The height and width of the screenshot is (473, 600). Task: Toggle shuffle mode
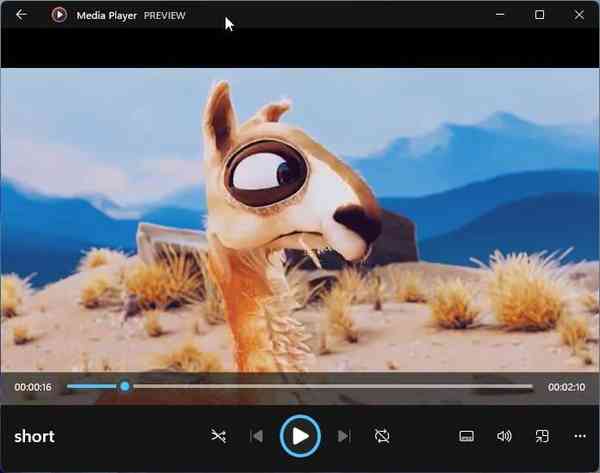[x=218, y=436]
